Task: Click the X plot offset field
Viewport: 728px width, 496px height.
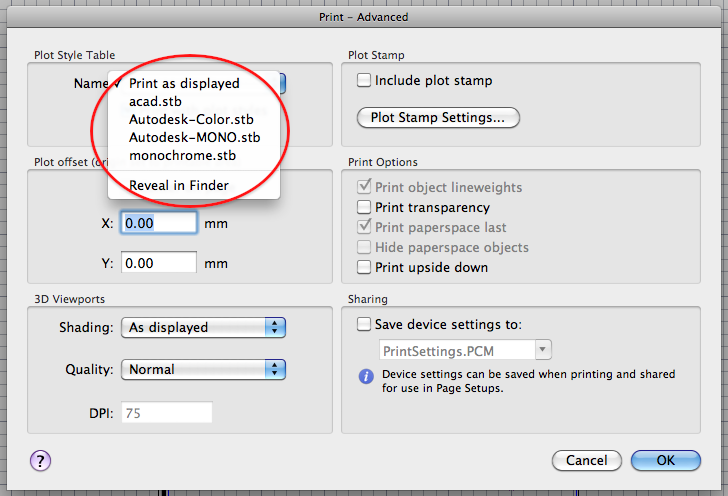Action: (x=159, y=222)
